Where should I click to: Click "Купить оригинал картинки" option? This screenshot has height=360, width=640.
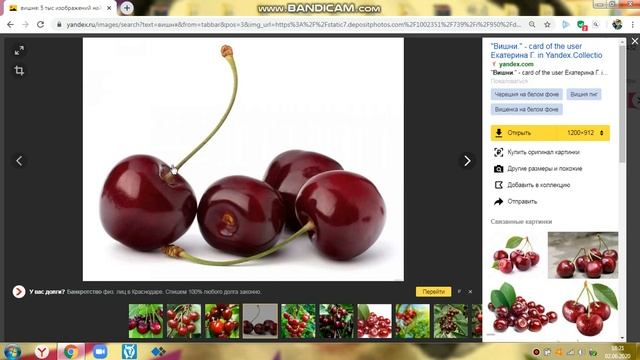coord(543,152)
